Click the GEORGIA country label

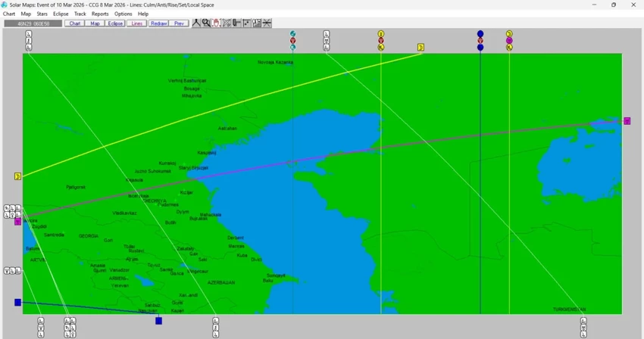pyautogui.click(x=89, y=236)
